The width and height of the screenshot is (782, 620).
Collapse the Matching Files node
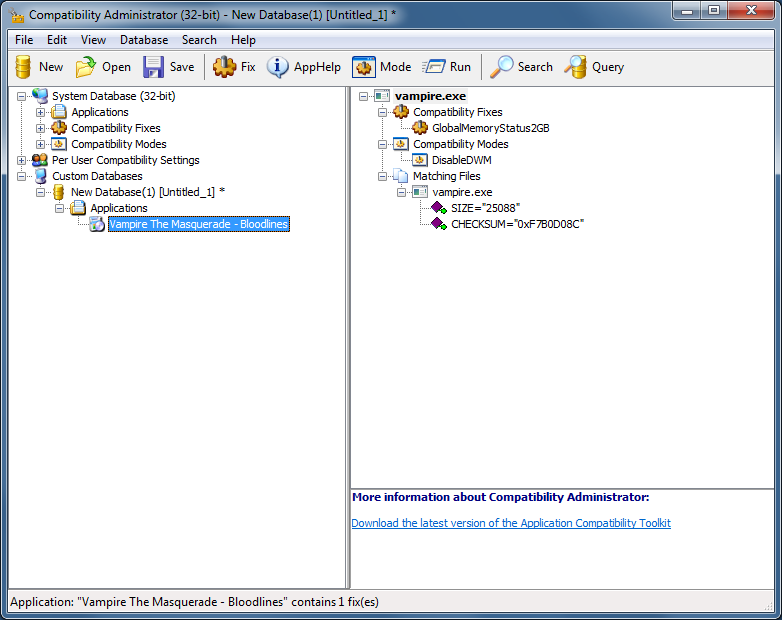[383, 176]
